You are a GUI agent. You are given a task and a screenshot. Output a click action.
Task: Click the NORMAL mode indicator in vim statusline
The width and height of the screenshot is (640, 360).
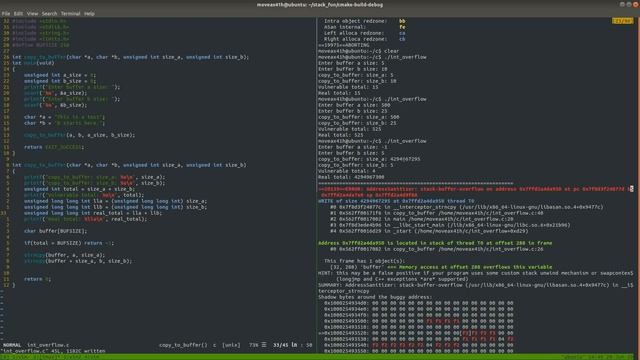click(12, 345)
